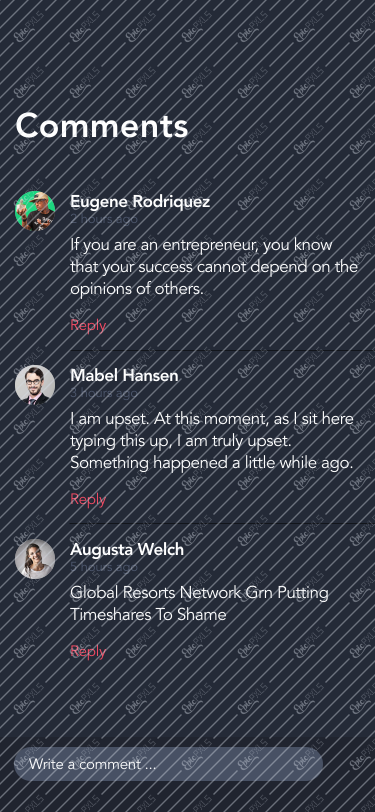Tap Mabel Hansen's profile photo
The width and height of the screenshot is (375, 812).
[x=35, y=385]
